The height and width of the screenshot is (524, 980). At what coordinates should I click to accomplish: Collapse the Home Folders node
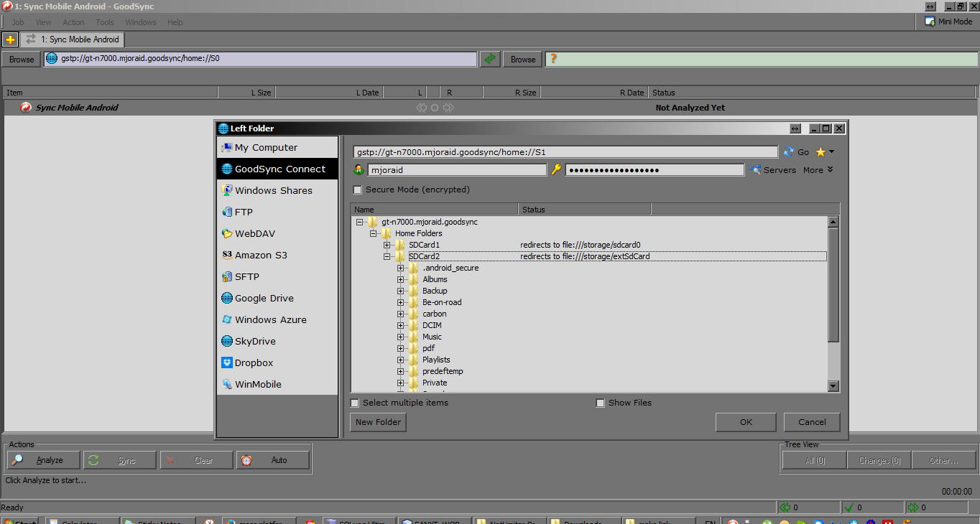click(x=373, y=233)
